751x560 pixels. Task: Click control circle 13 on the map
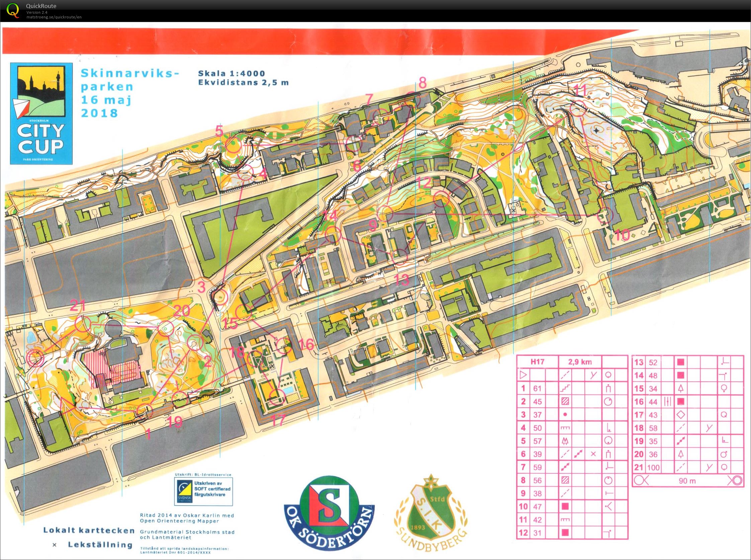point(399,256)
